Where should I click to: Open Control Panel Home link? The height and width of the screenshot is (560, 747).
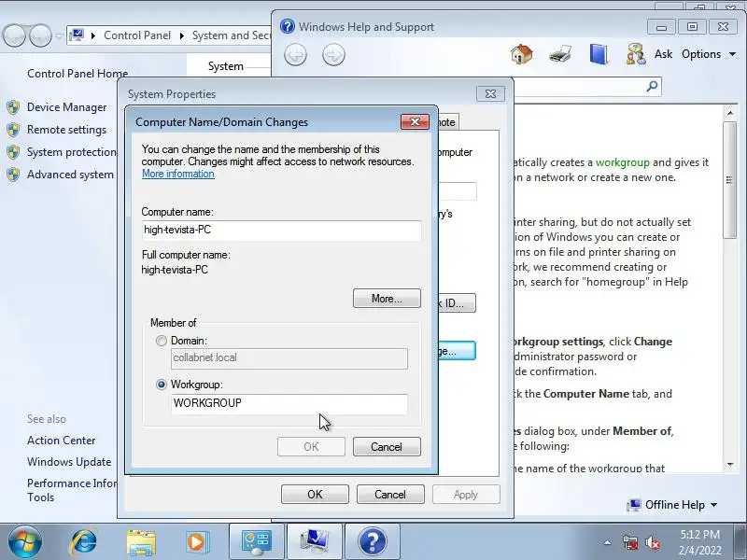[x=78, y=74]
